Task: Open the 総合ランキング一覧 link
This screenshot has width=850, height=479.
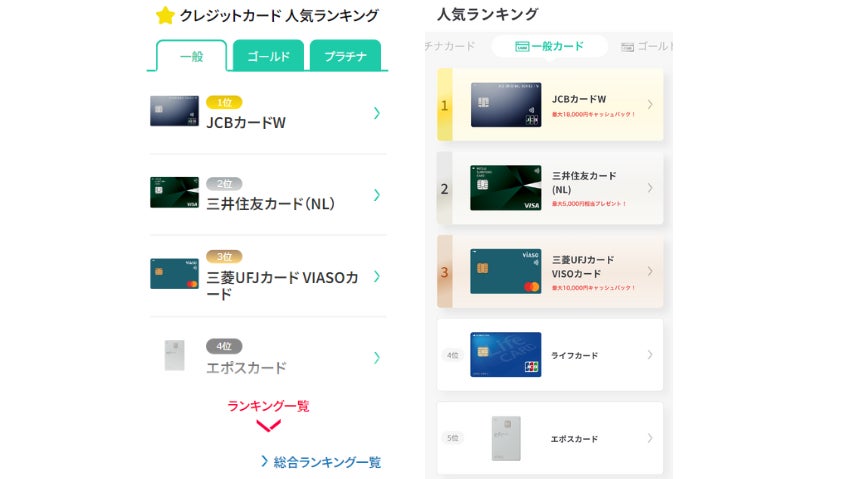Action: click(x=320, y=462)
